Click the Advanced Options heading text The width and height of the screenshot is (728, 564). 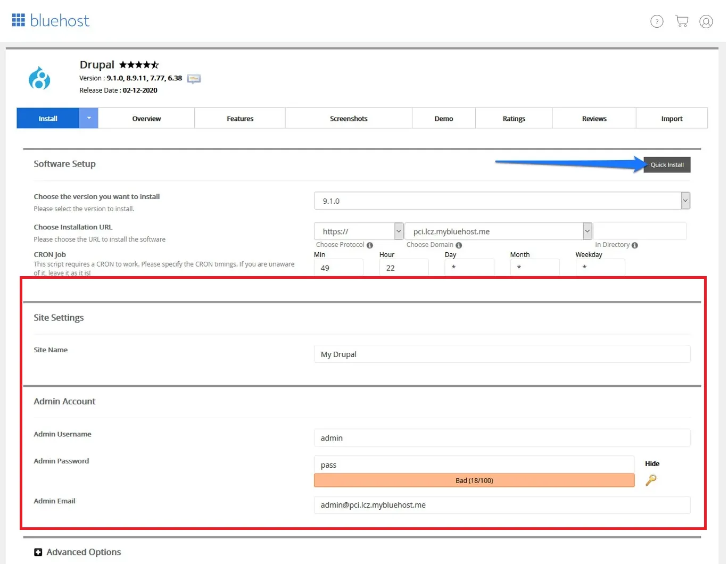coord(84,552)
